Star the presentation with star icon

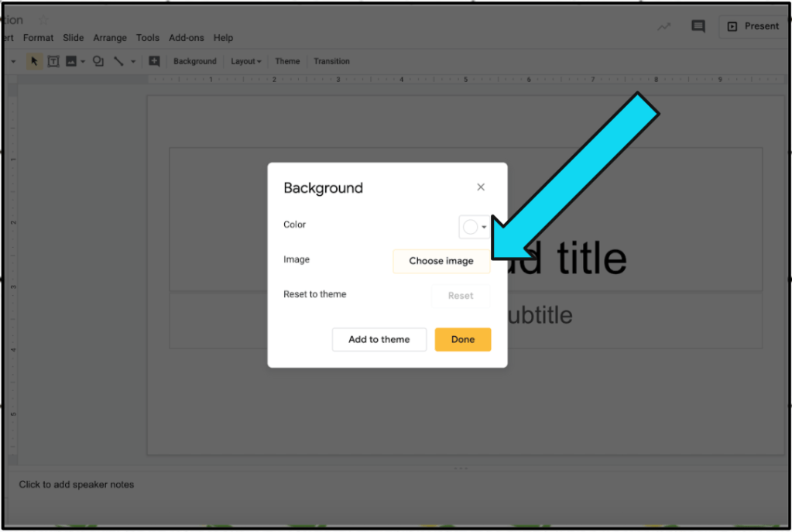coord(43,20)
